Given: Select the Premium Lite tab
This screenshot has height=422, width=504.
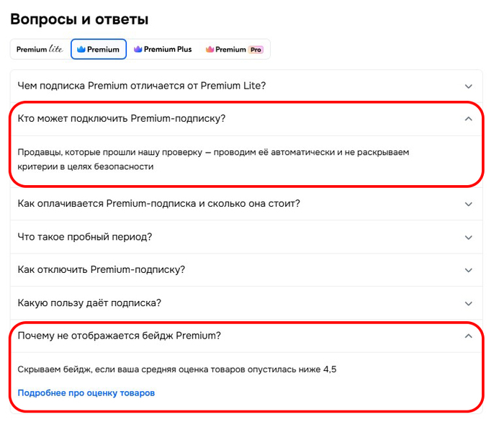Looking at the screenshot, I should [40, 49].
